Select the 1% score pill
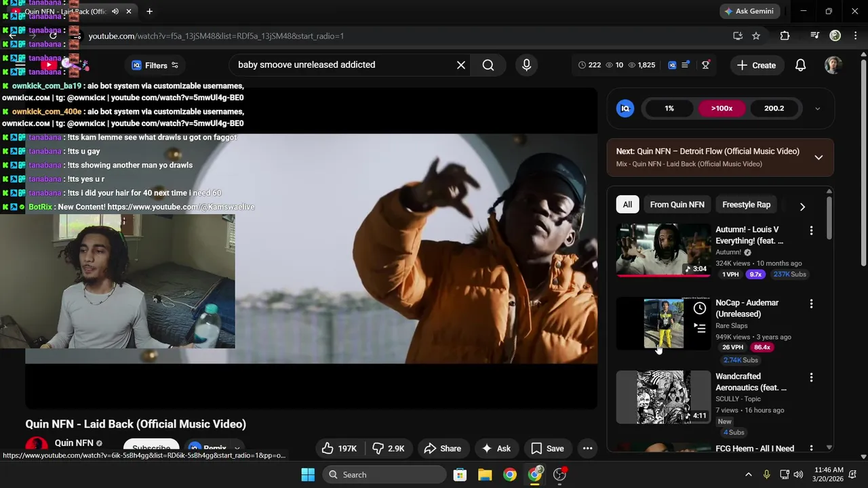Viewport: 868px width, 488px height. (669, 108)
